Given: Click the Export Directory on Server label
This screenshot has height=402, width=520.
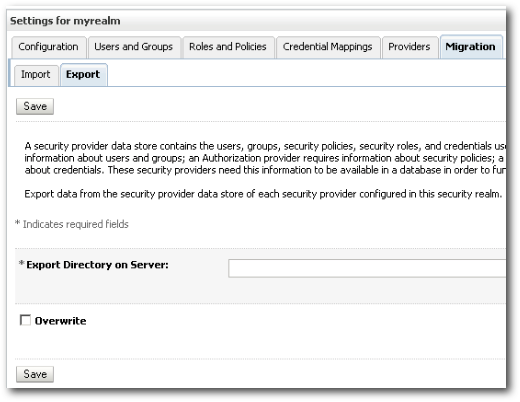Looking at the screenshot, I should [97, 265].
